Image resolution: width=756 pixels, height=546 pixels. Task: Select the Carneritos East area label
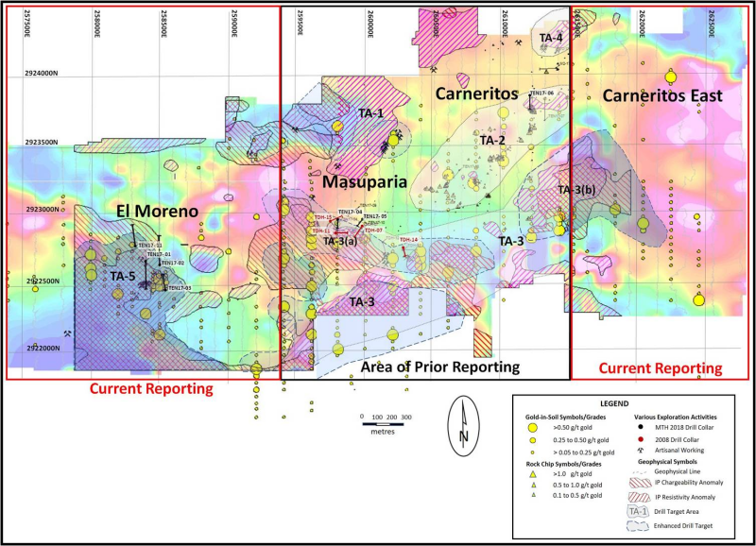coord(661,96)
